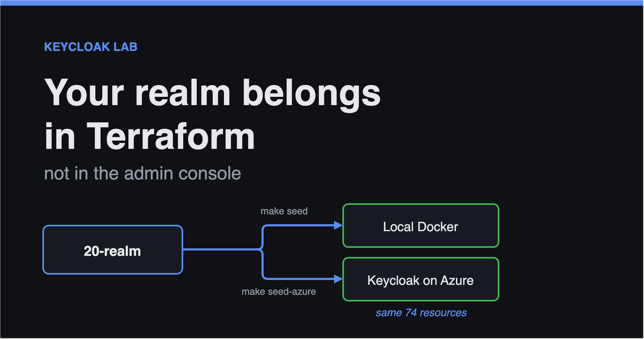The width and height of the screenshot is (644, 339).
Task: Click 'same 74 resources' caption
Action: [421, 312]
